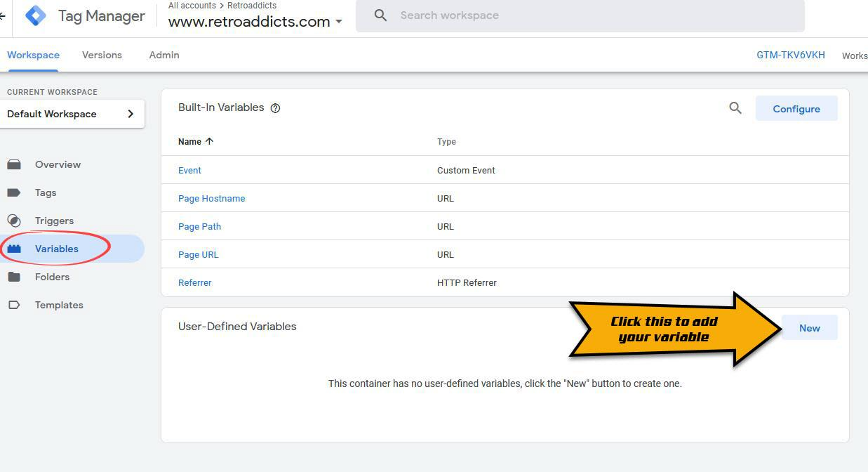Select the Tags icon in the sidebar
The image size is (868, 472).
(15, 192)
